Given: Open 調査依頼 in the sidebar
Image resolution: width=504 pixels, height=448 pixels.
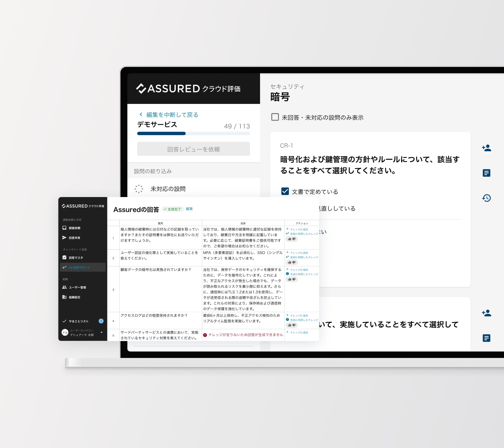Looking at the screenshot, I should 74,228.
